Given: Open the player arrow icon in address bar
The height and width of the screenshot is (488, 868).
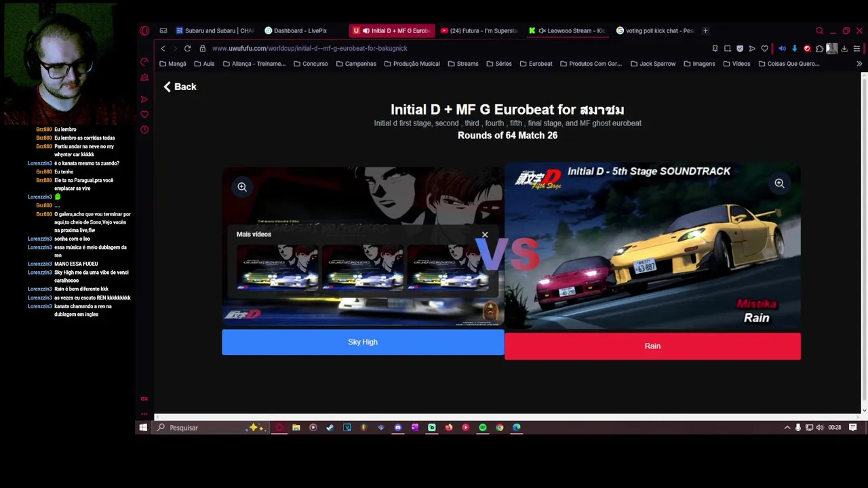Looking at the screenshot, I should click(x=752, y=48).
